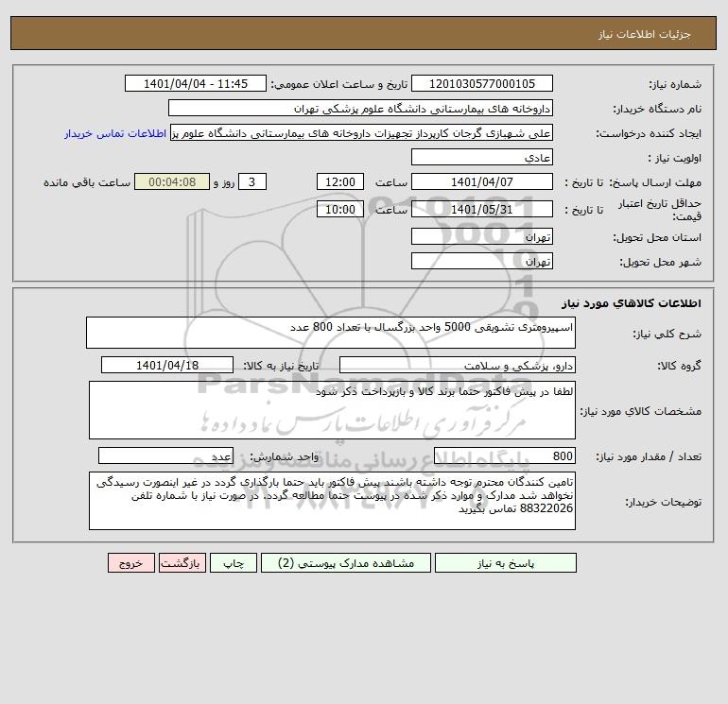Click the توضیحات خریدار text area
Image resolution: width=728 pixels, height=704 pixels.
[332, 501]
